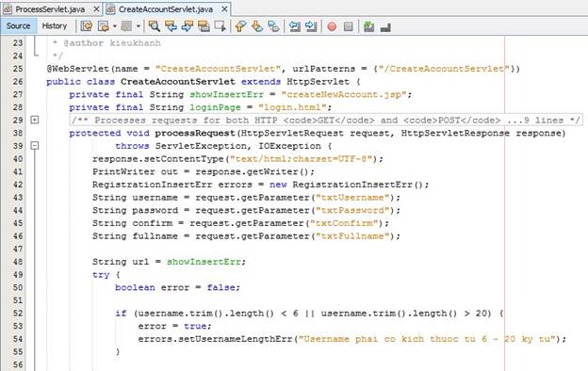Switch to the History view
This screenshot has width=588, height=371.
(x=55, y=25)
